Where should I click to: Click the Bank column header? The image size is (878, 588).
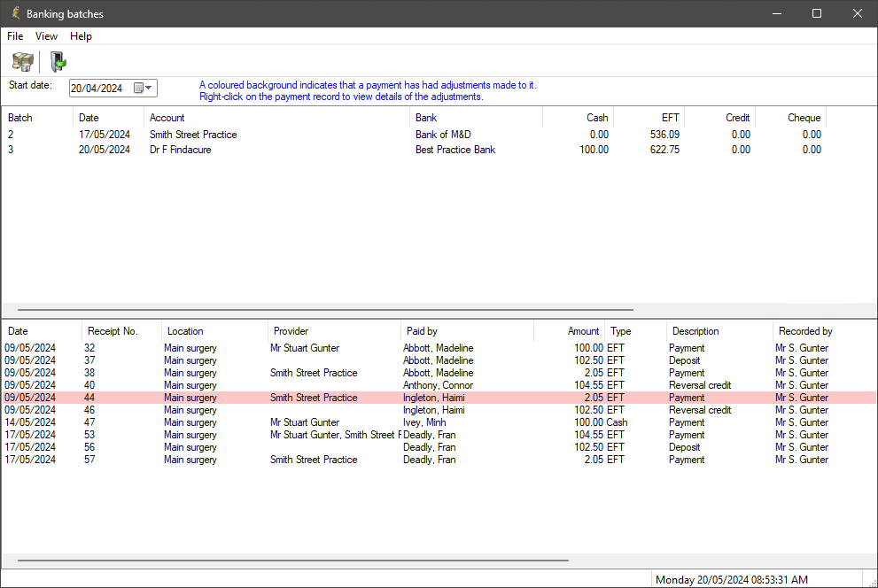tap(476, 118)
